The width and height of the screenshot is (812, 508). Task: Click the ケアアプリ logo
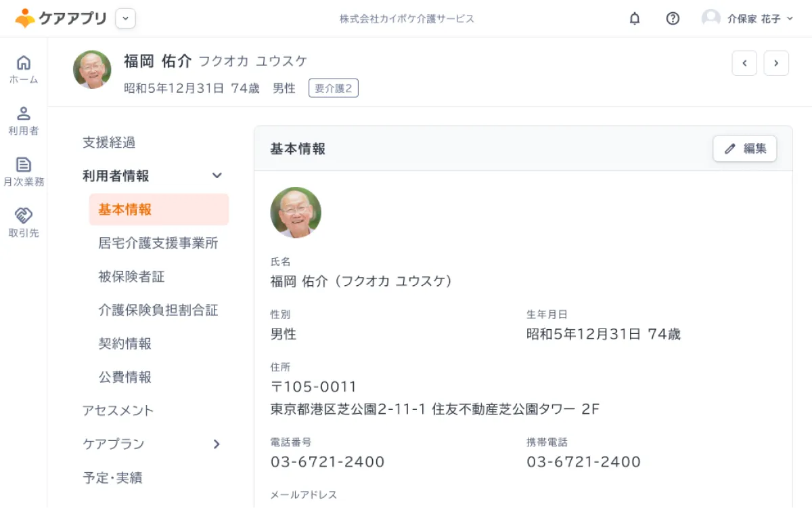coord(61,18)
